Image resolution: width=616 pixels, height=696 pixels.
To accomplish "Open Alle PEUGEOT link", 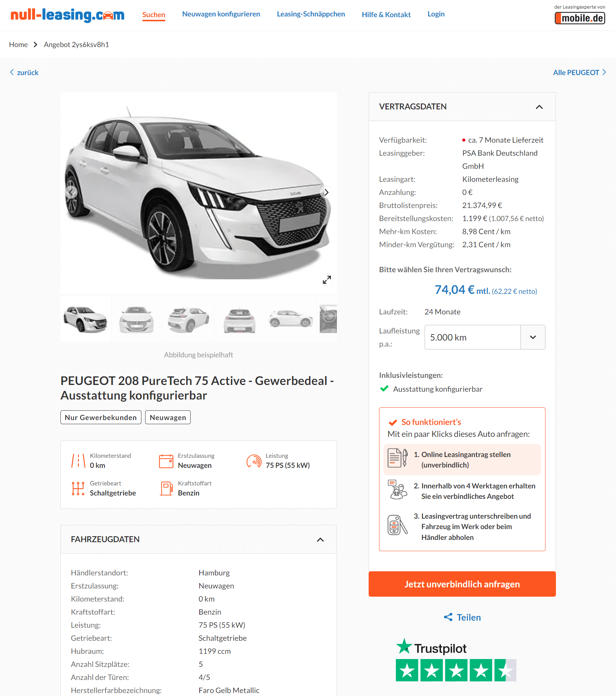I will pyautogui.click(x=579, y=72).
